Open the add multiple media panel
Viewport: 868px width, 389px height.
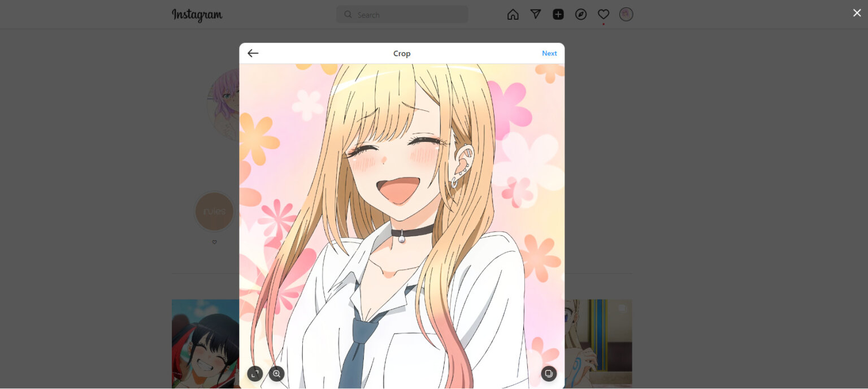click(x=549, y=373)
